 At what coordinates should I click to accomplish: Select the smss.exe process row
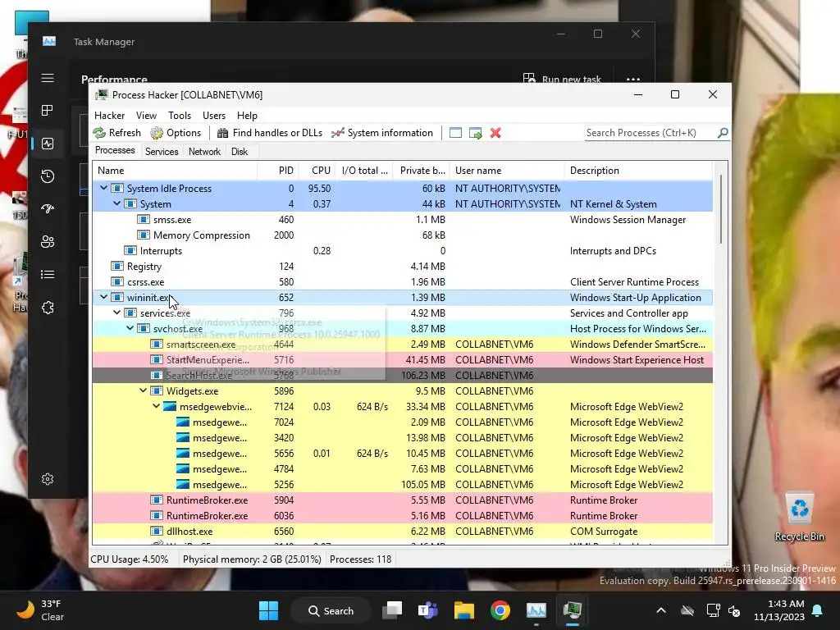pyautogui.click(x=402, y=220)
